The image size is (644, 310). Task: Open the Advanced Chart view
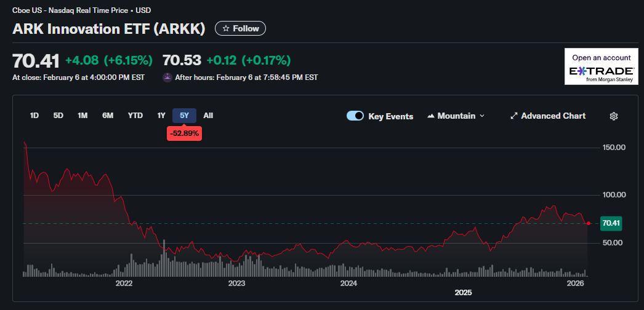pyautogui.click(x=548, y=116)
